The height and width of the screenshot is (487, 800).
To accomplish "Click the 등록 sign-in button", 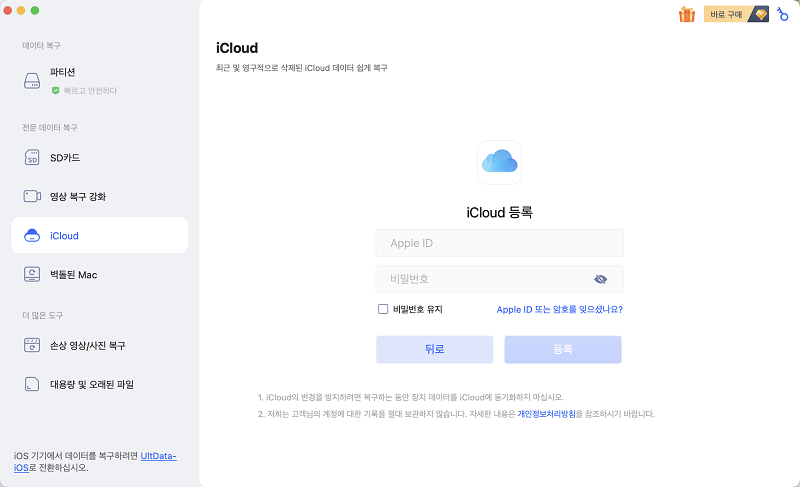I will click(563, 349).
